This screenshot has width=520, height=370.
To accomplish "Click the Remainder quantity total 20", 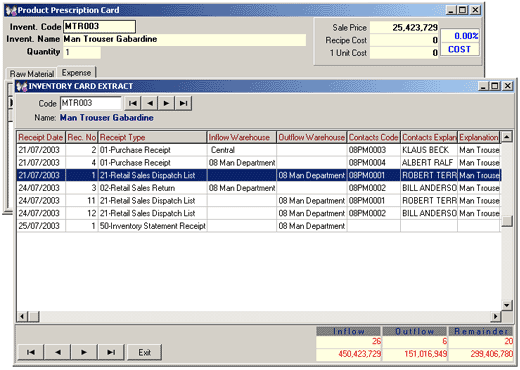I will tap(481, 341).
